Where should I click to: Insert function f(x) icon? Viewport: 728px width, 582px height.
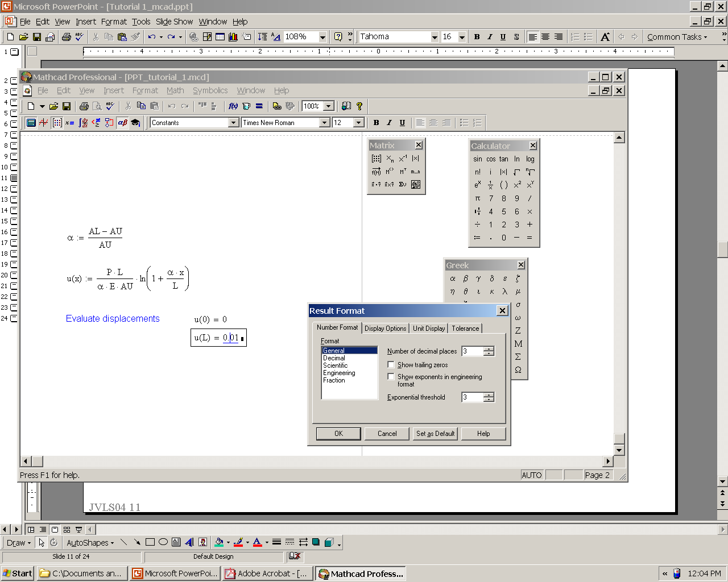point(233,106)
